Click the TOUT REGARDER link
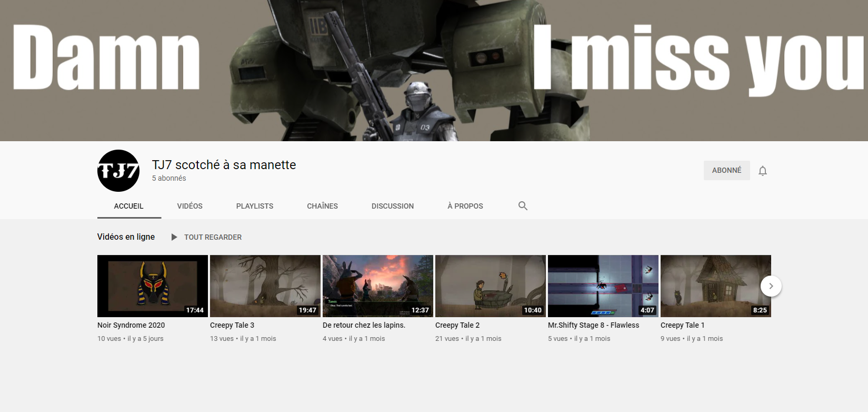 (213, 237)
